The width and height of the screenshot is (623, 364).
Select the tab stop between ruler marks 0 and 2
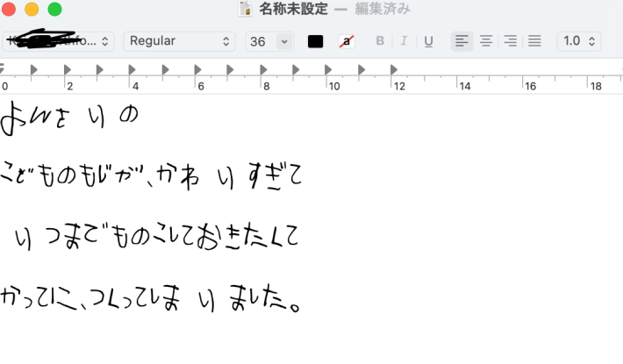coord(34,70)
